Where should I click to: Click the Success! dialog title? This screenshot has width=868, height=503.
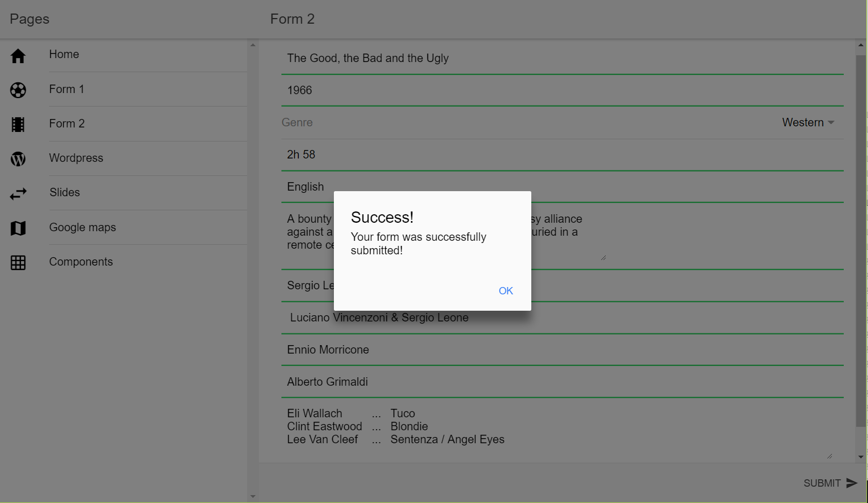pyautogui.click(x=382, y=218)
